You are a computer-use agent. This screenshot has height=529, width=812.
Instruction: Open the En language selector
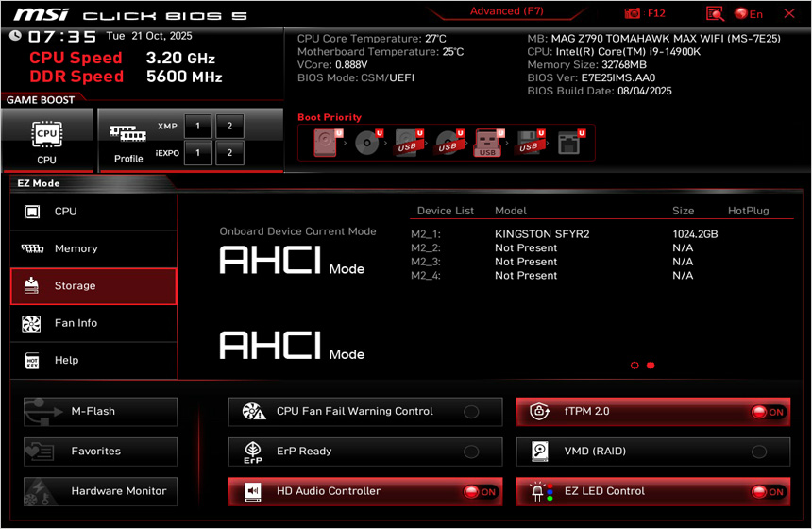(749, 14)
